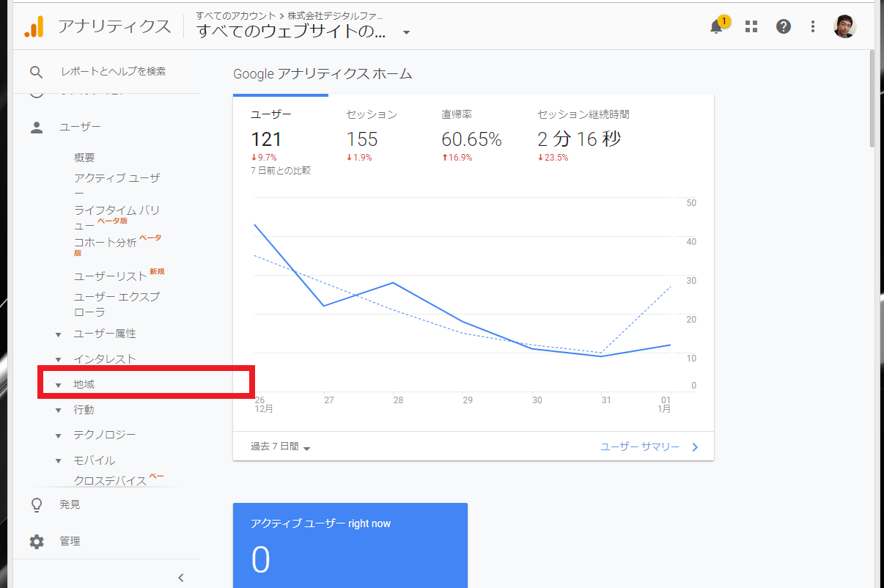Click the ユーザー person icon in sidebar
The image size is (884, 588).
click(x=37, y=128)
